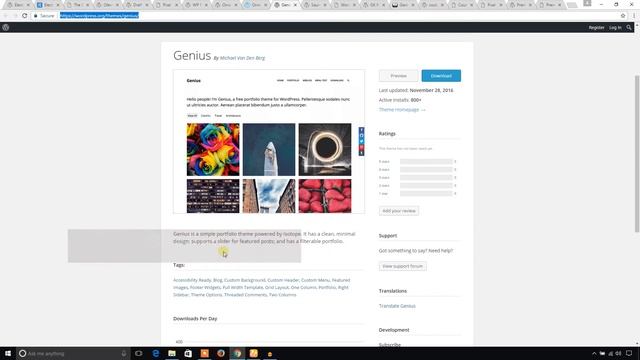Click the Twitter share icon in the theme preview
The height and width of the screenshot is (360, 640).
coord(361,141)
